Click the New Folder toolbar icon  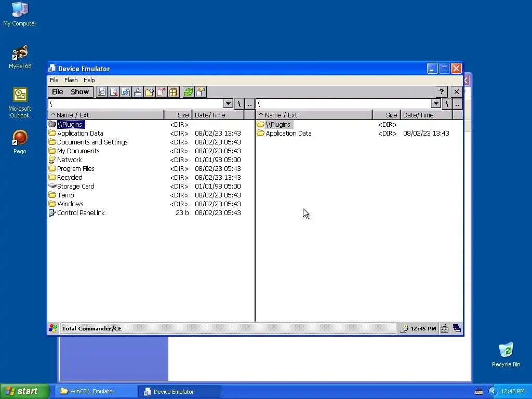coord(149,92)
